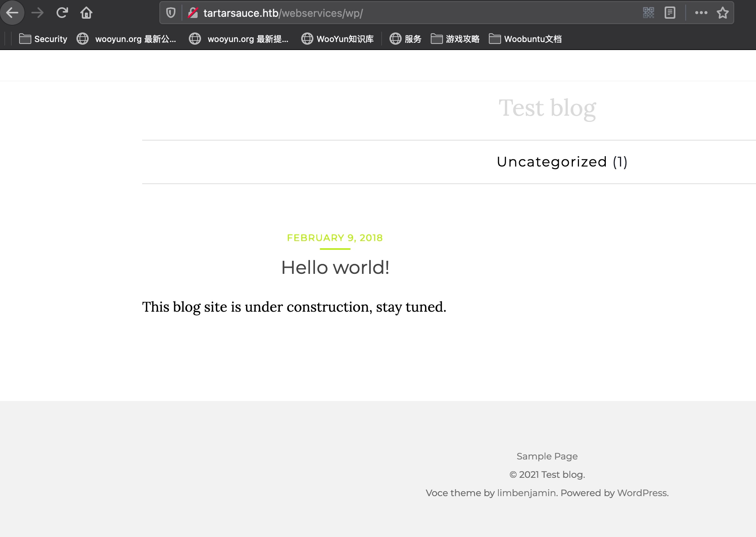
Task: Click the Test blog site title
Action: [x=547, y=108]
